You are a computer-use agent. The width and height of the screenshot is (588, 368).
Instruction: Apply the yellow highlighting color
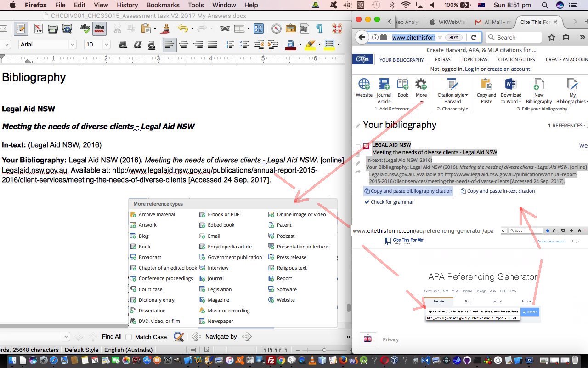[x=310, y=45]
